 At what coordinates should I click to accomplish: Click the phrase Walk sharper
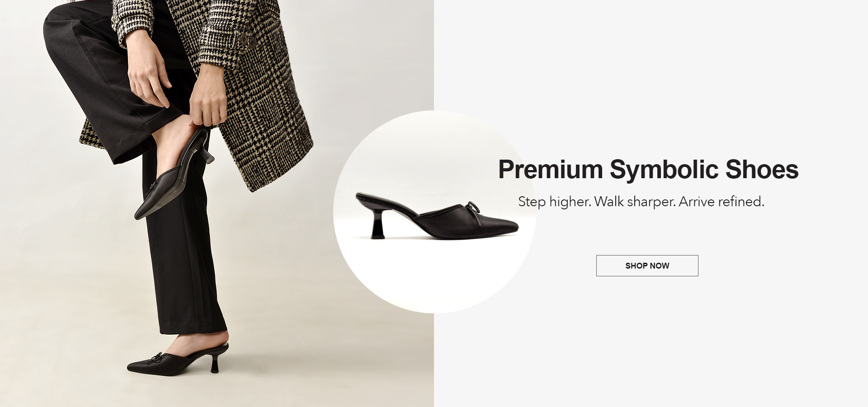[635, 201]
